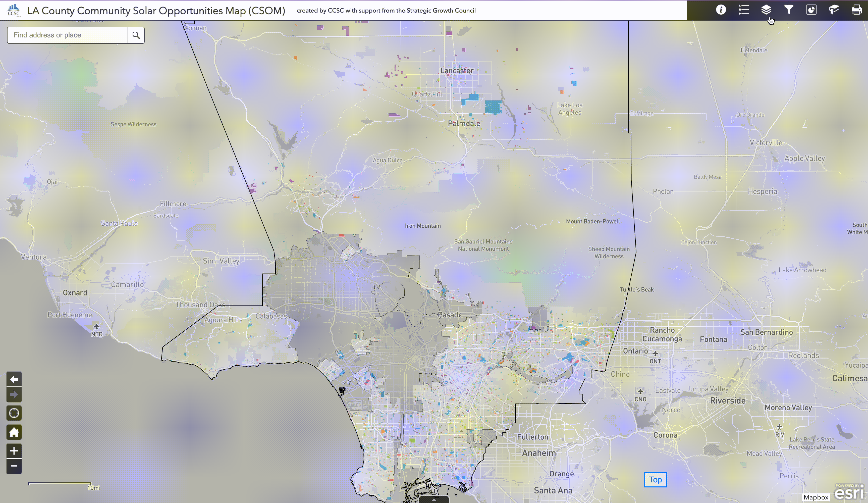The width and height of the screenshot is (868, 503).
Task: Click the CCSC logo in header
Action: click(x=14, y=10)
